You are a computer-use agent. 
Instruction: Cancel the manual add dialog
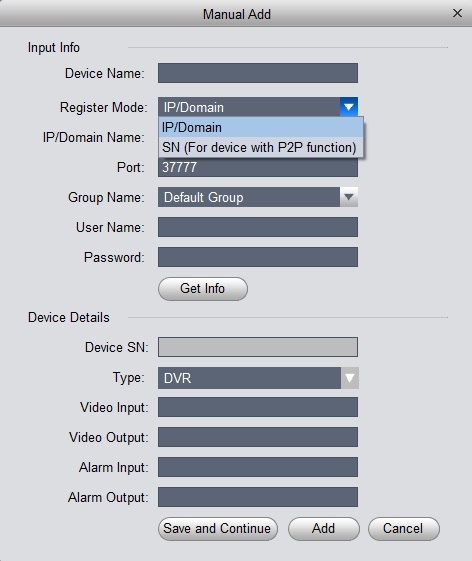pos(403,528)
